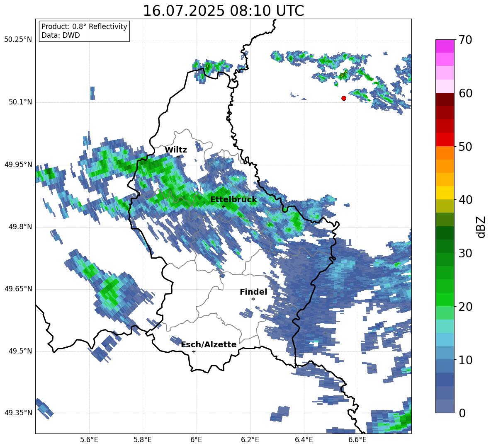This screenshot has width=491, height=448.
Task: Click the 6.2°E longitude label
Action: click(x=250, y=440)
